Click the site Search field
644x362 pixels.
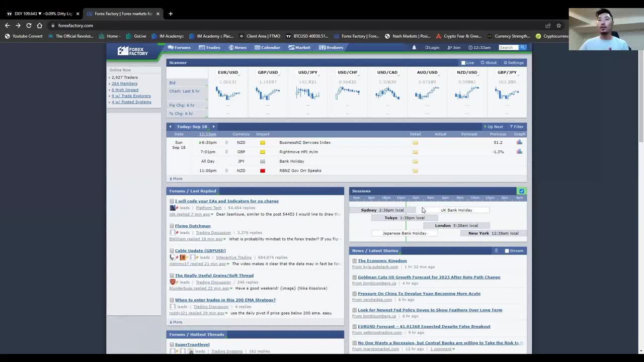509,47
